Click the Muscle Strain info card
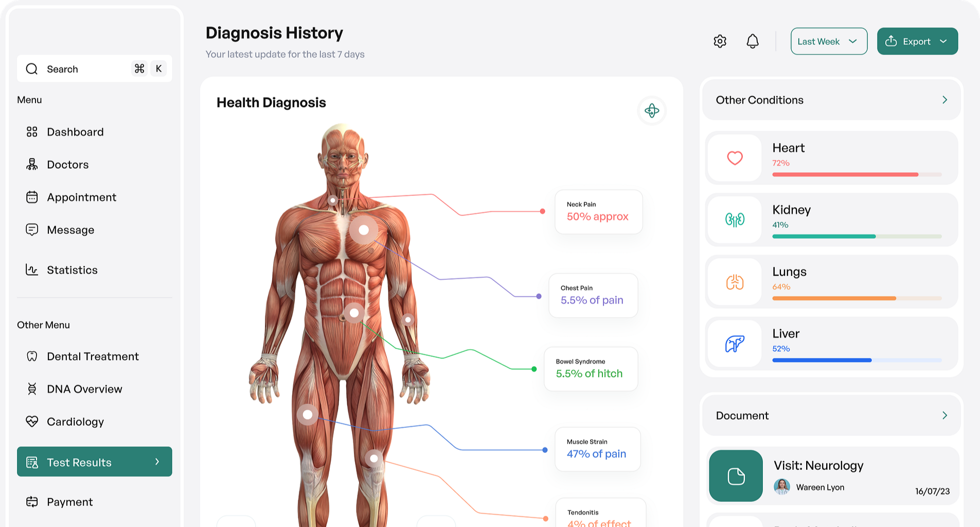The image size is (980, 527). [x=598, y=449]
